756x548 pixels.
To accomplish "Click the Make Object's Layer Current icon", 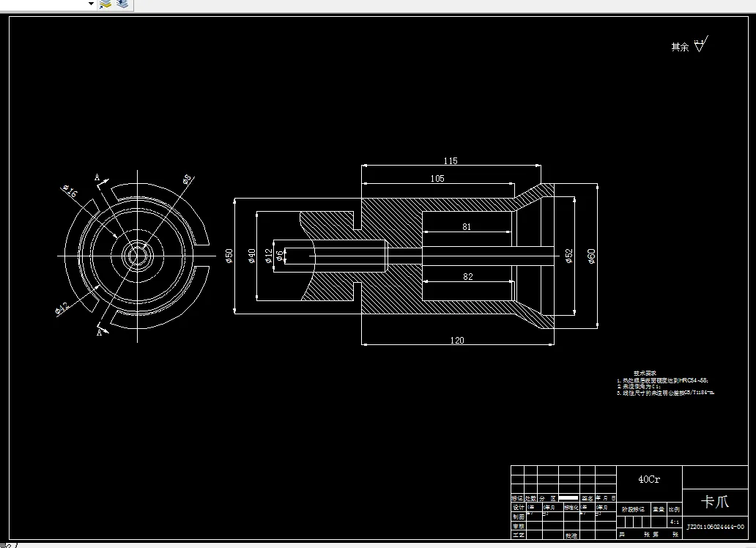I will pyautogui.click(x=105, y=4).
